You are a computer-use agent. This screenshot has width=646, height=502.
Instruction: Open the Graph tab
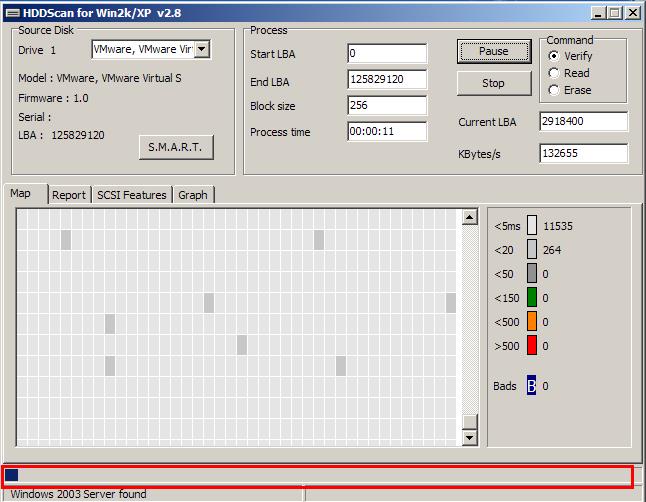[193, 195]
